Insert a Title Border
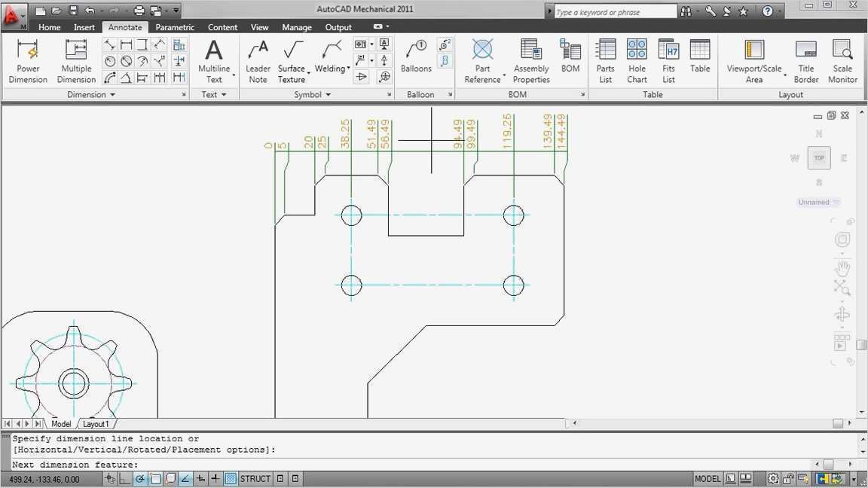The image size is (868, 488). [805, 61]
